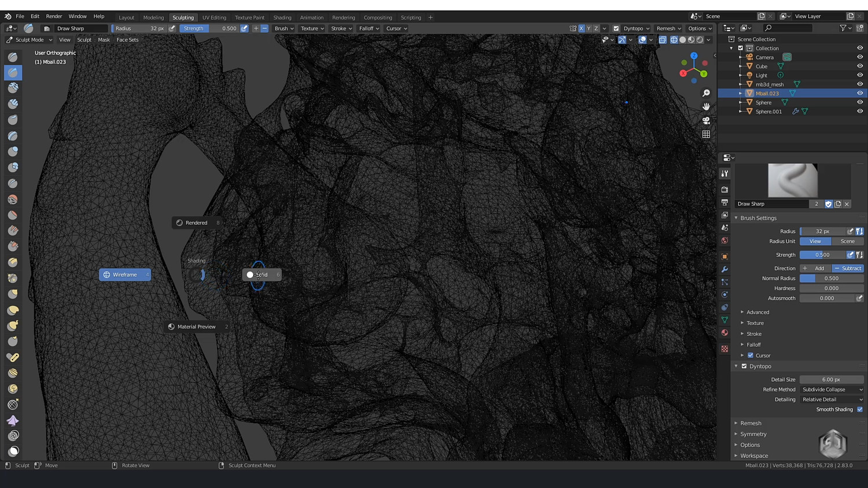The image size is (868, 488).
Task: Open the Material properties tab
Action: coord(724,332)
